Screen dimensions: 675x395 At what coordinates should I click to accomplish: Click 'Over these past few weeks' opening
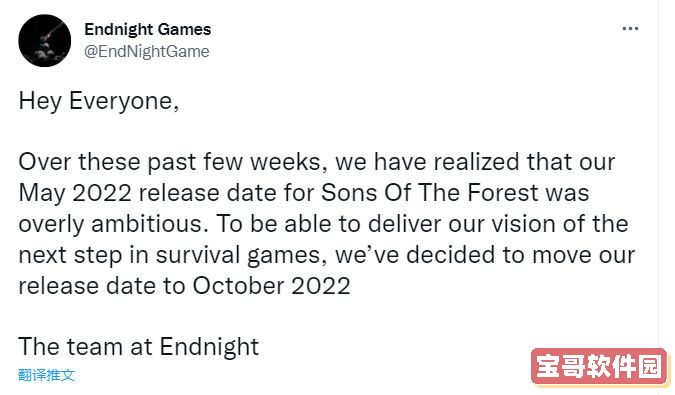[170, 162]
